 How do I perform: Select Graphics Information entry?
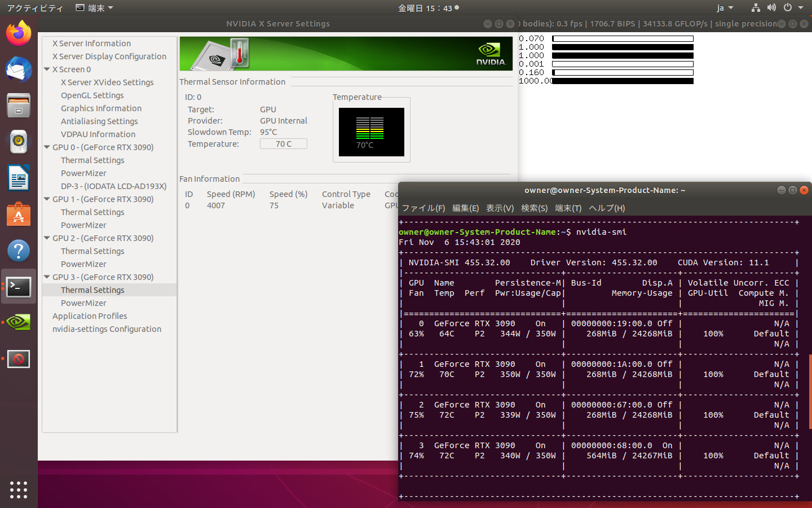101,108
